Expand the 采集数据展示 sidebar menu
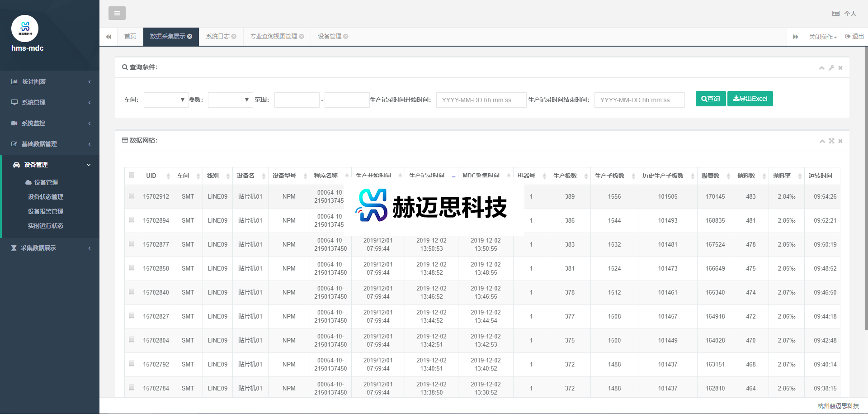 [x=50, y=248]
